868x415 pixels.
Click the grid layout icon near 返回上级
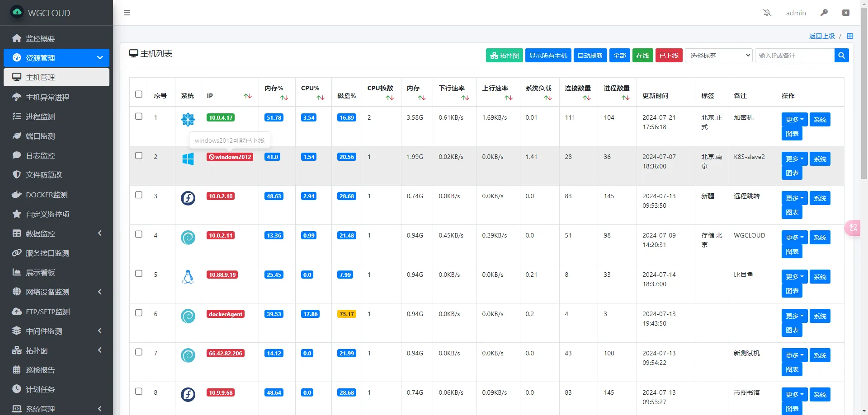(x=850, y=36)
